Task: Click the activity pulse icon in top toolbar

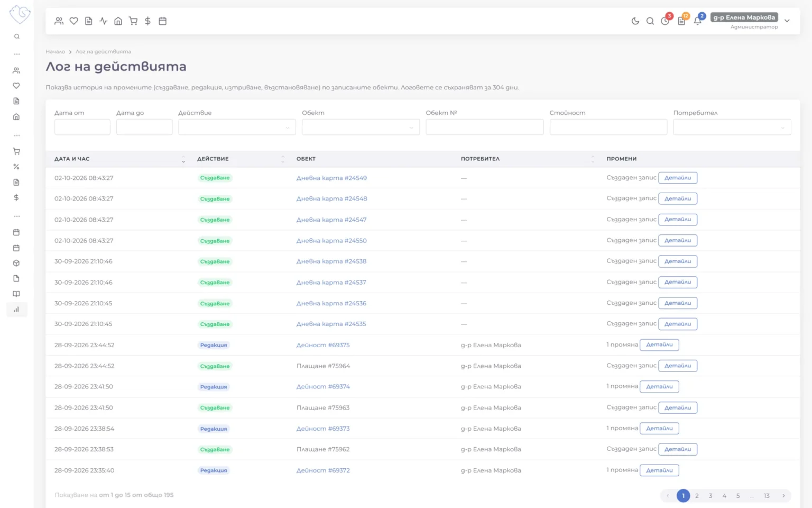Action: pyautogui.click(x=104, y=21)
